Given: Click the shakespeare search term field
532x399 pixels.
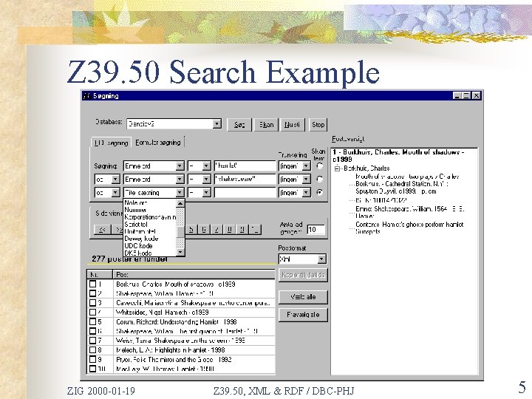Looking at the screenshot, I should [x=245, y=179].
